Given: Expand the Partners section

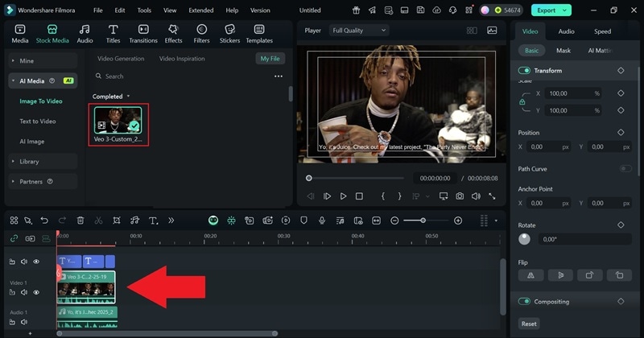Looking at the screenshot, I should [43, 182].
